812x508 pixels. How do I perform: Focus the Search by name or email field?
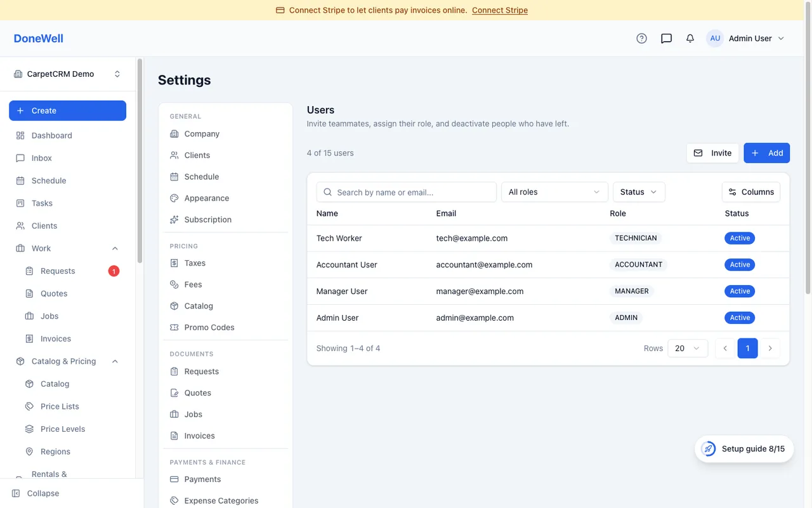coord(407,192)
